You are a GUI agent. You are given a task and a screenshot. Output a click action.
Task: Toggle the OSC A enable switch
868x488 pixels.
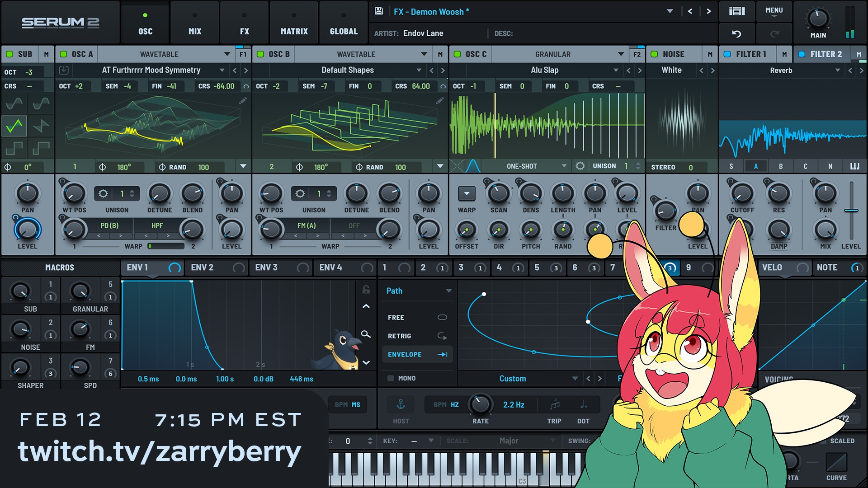coord(64,54)
